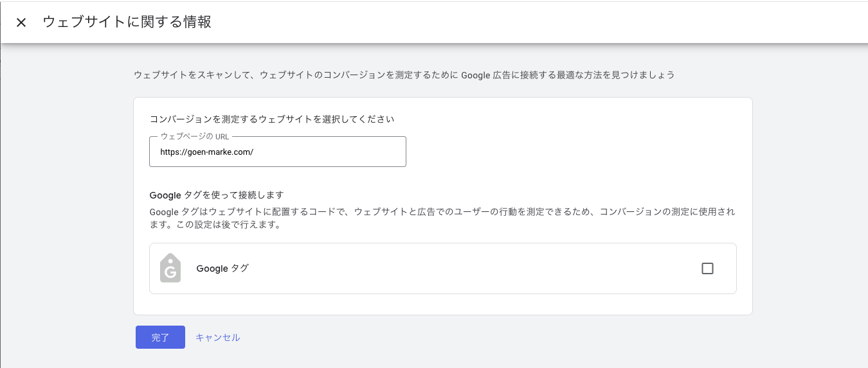Close the dialog with the X icon
The image size is (868, 368).
[x=21, y=22]
